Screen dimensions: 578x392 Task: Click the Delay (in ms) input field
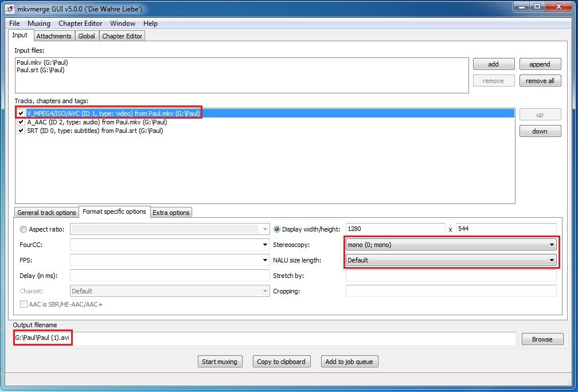coord(170,276)
